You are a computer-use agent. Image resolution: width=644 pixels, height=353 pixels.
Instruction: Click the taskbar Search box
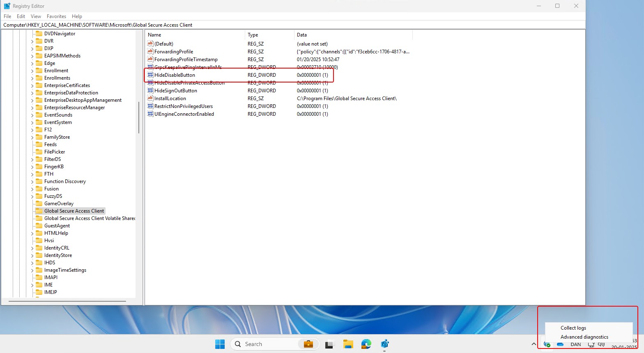(x=275, y=344)
